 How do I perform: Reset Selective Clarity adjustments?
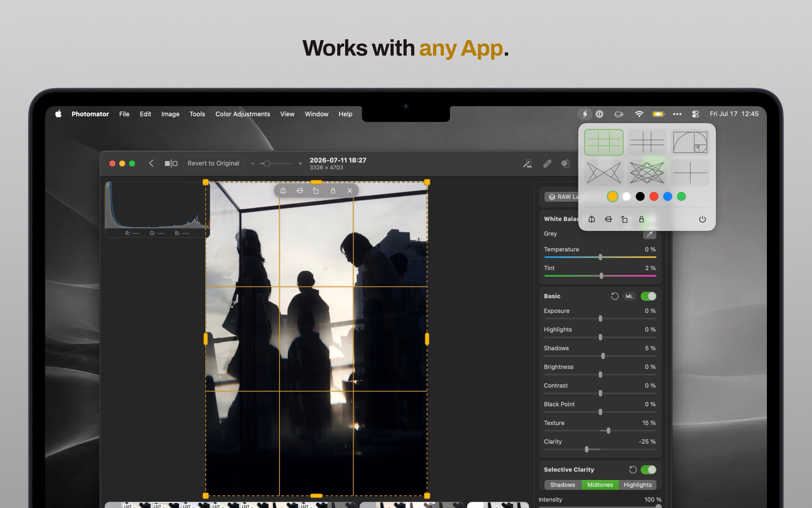(632, 469)
